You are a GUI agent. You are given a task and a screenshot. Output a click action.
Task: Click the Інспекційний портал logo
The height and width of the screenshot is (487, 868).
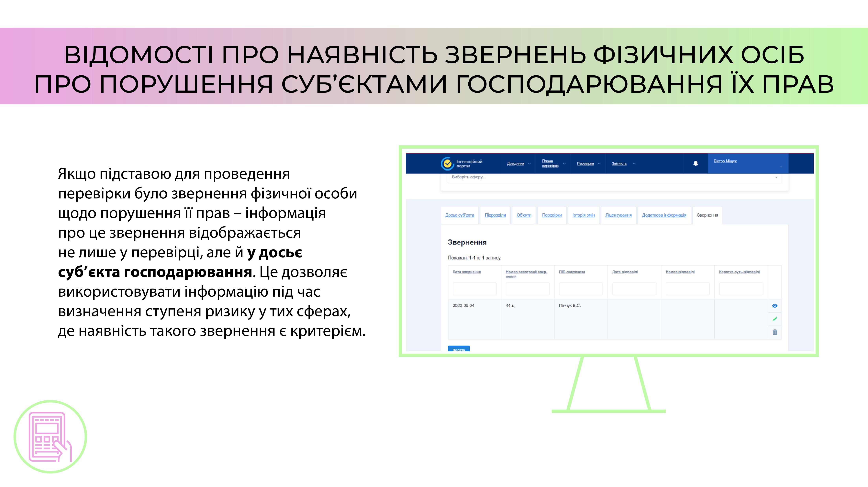461,164
